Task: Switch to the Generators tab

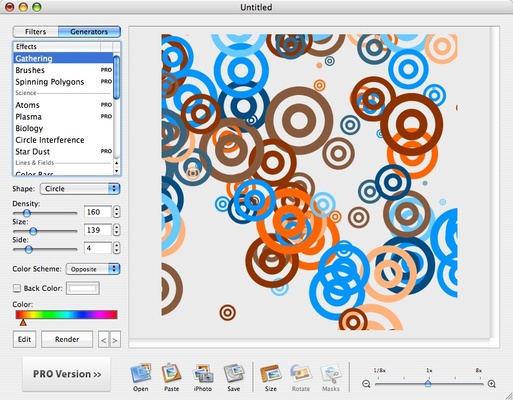Action: [89, 32]
